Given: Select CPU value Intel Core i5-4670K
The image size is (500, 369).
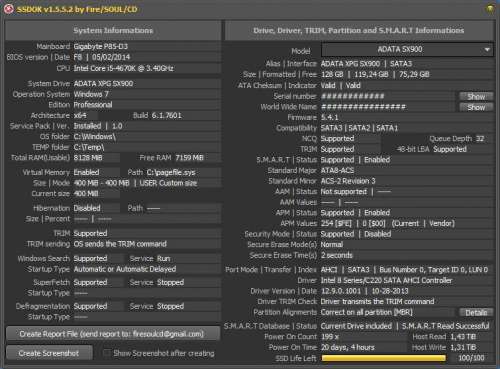Looking at the screenshot, I should (123, 68).
